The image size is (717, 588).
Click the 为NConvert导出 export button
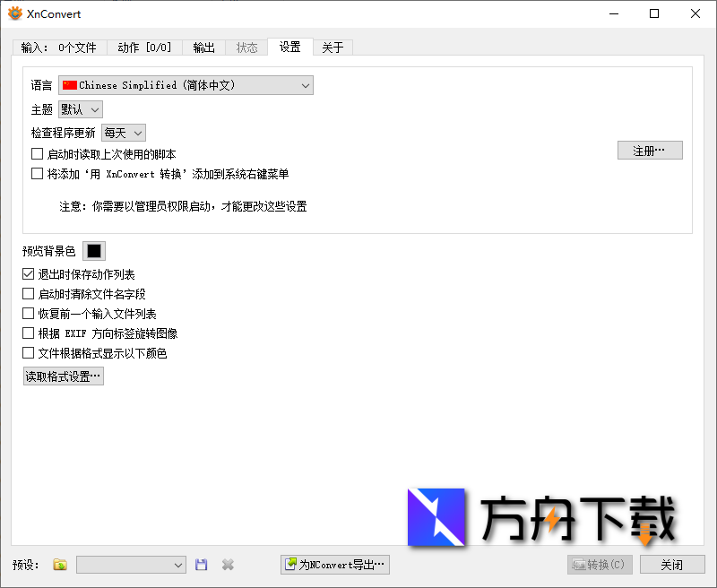pyautogui.click(x=334, y=565)
